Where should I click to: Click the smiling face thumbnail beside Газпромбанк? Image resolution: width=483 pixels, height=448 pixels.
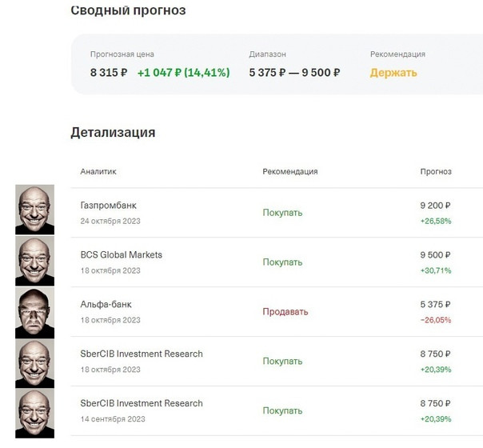[x=35, y=210]
